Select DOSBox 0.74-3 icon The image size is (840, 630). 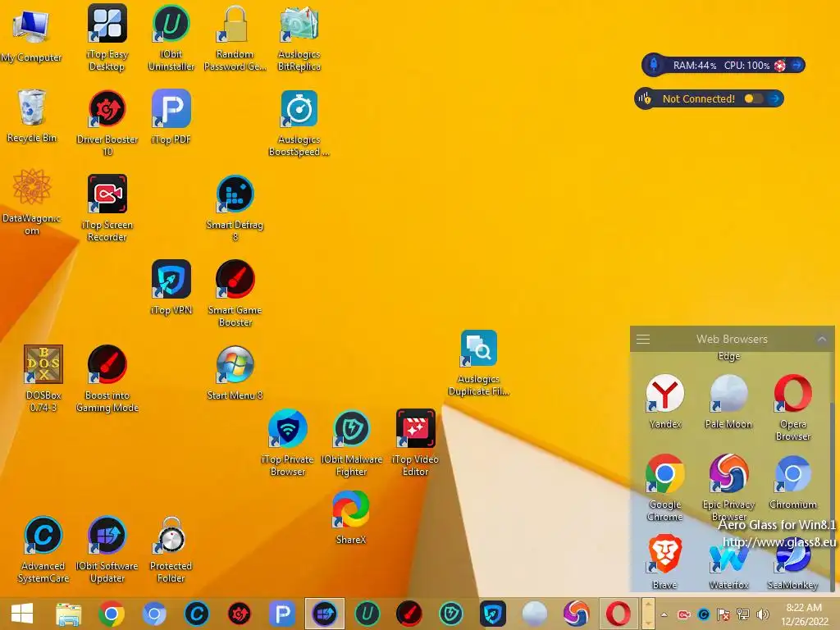click(43, 377)
